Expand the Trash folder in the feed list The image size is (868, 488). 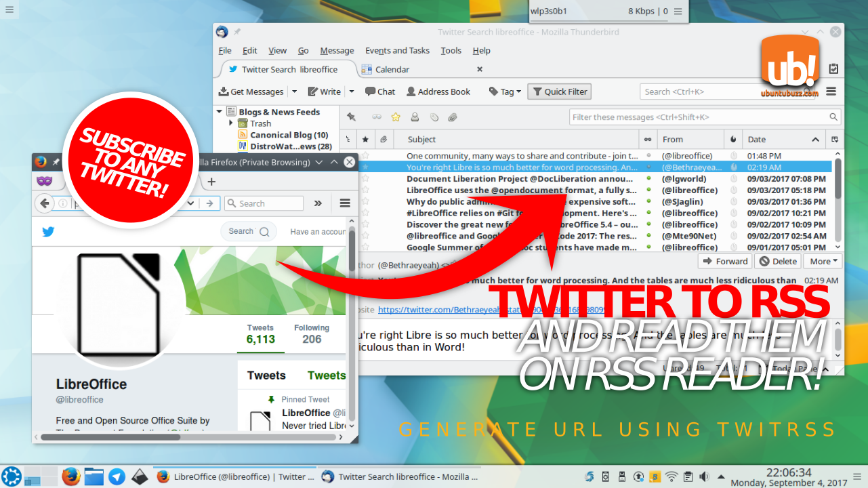[230, 123]
